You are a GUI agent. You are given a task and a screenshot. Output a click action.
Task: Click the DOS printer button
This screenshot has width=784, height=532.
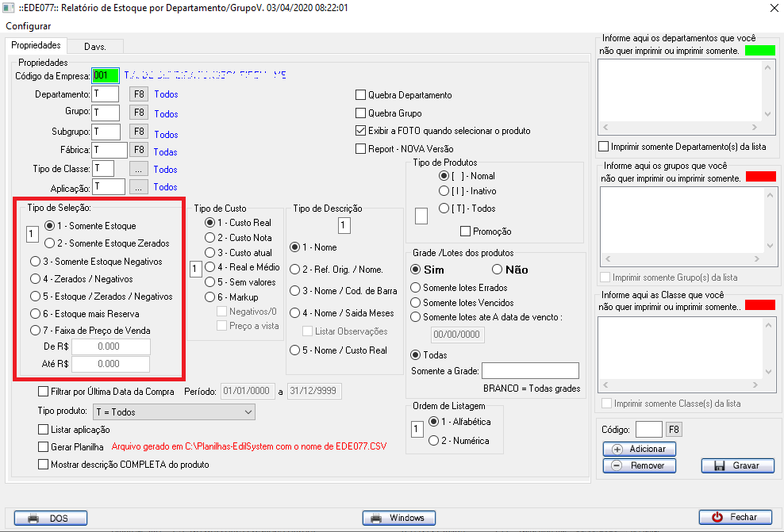coord(51,518)
